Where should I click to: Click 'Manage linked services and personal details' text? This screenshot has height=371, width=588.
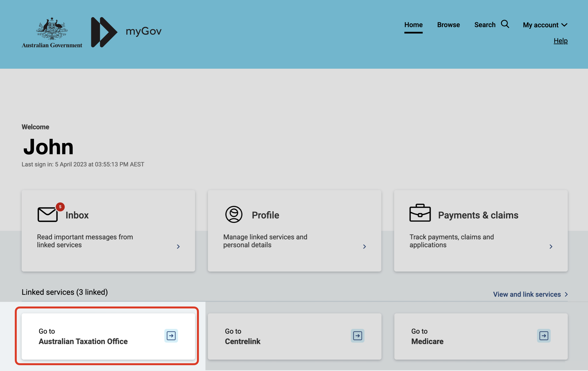(x=265, y=241)
